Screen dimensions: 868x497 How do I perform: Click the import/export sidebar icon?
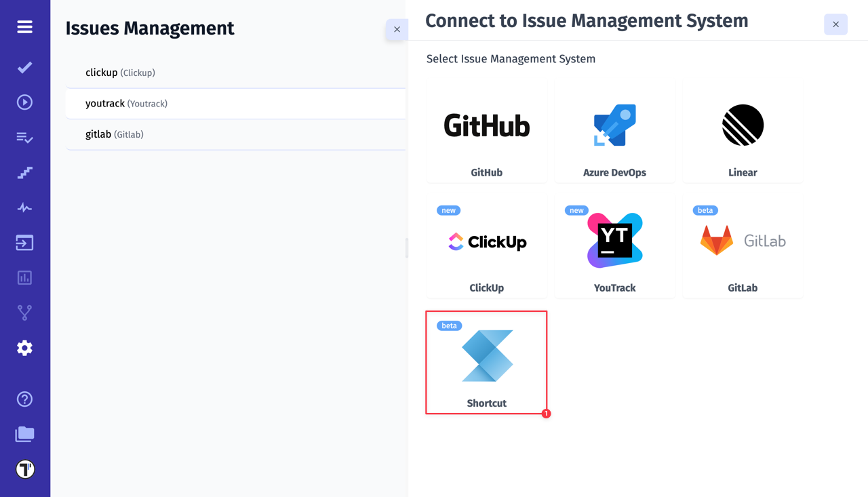point(24,242)
